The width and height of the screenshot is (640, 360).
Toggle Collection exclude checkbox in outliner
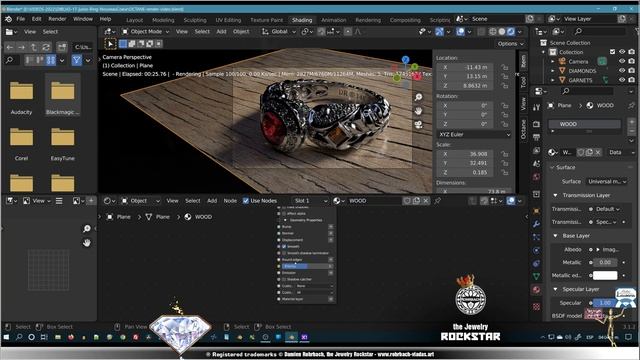tap(612, 52)
